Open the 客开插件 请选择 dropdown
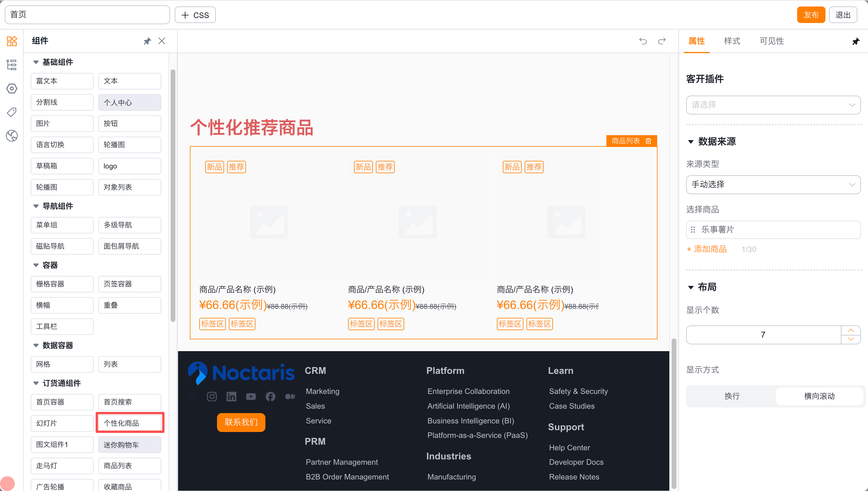868x491 pixels. pyautogui.click(x=773, y=105)
